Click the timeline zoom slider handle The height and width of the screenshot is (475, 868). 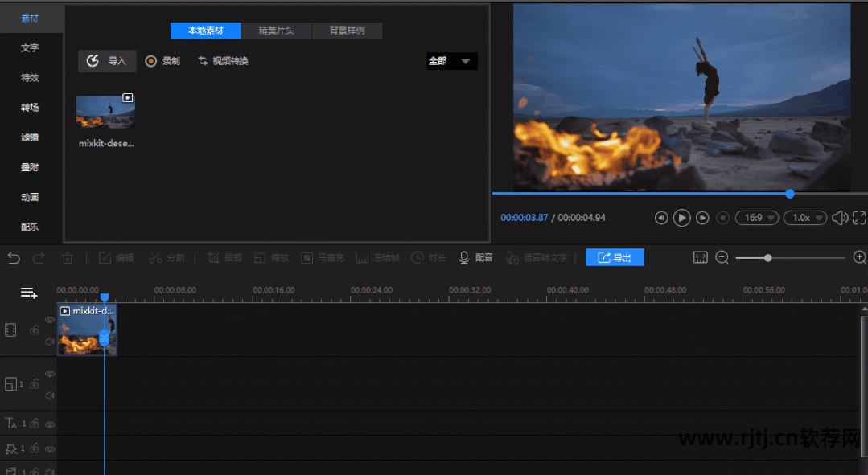[768, 258]
